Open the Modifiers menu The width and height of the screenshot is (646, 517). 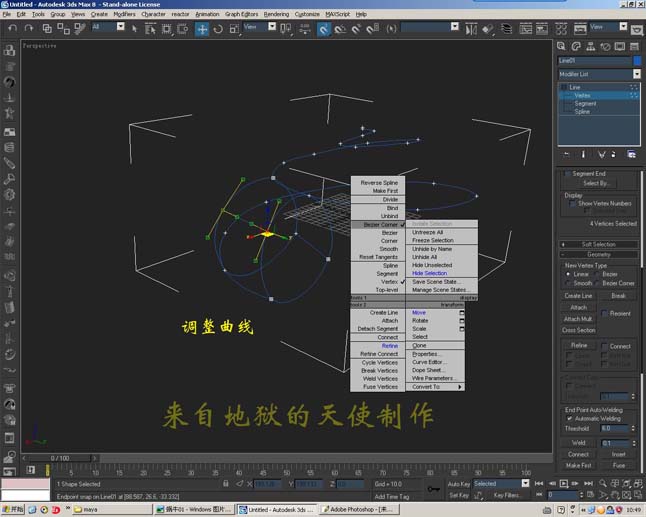pos(124,14)
